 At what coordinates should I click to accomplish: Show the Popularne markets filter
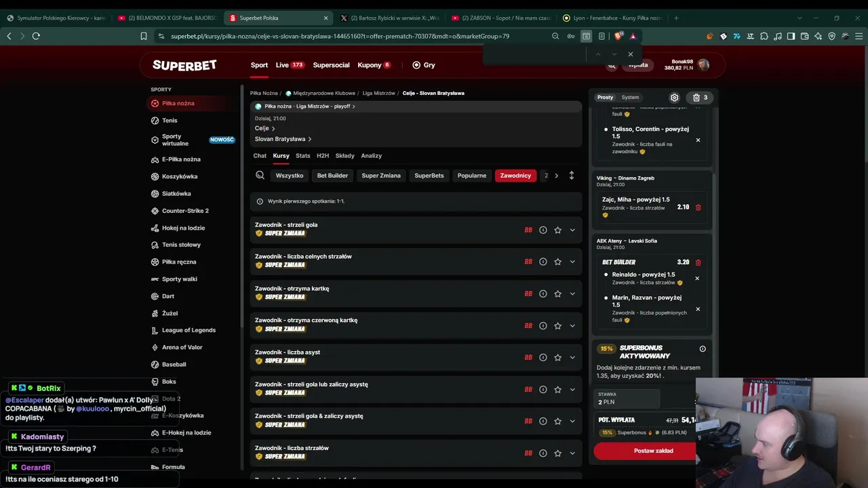click(472, 176)
